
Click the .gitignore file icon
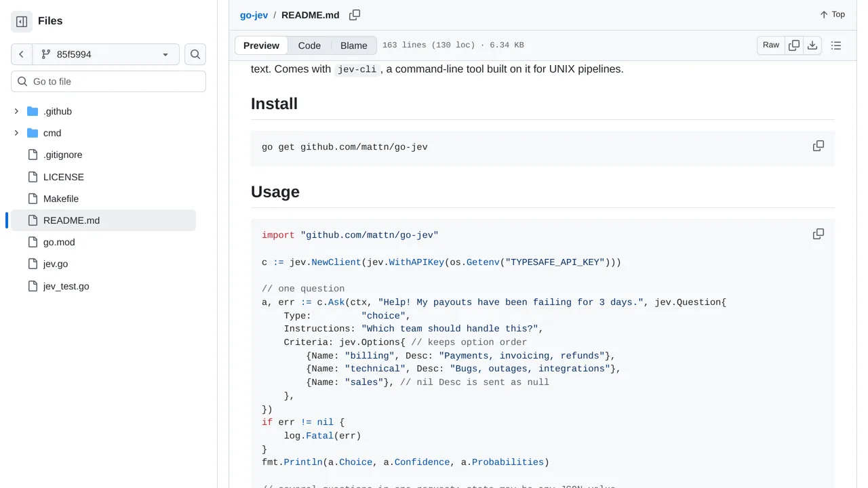click(x=33, y=155)
